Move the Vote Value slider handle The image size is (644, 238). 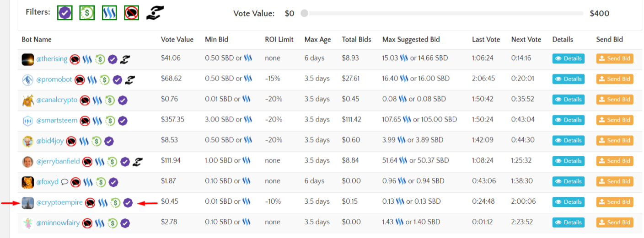click(304, 13)
